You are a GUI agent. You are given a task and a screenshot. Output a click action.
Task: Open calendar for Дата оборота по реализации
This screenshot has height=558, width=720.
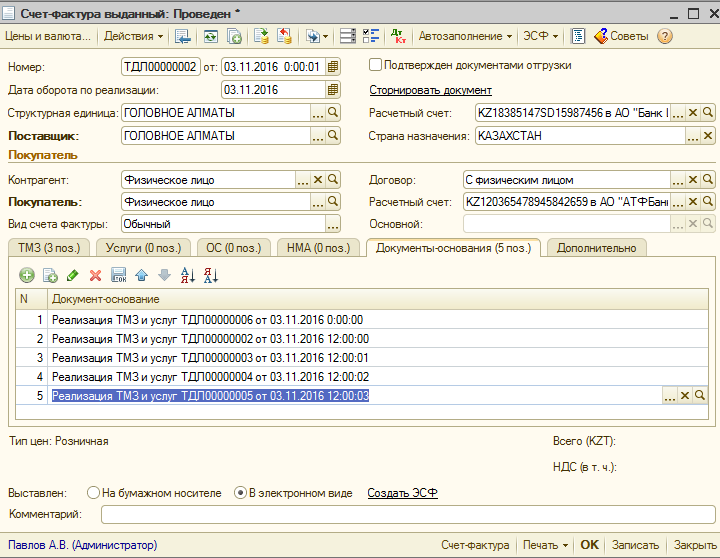(333, 90)
